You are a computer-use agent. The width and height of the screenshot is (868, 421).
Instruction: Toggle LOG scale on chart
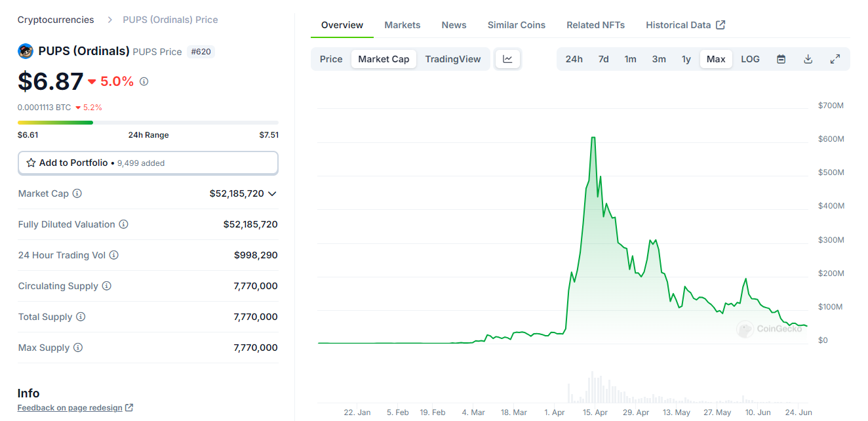coord(750,59)
